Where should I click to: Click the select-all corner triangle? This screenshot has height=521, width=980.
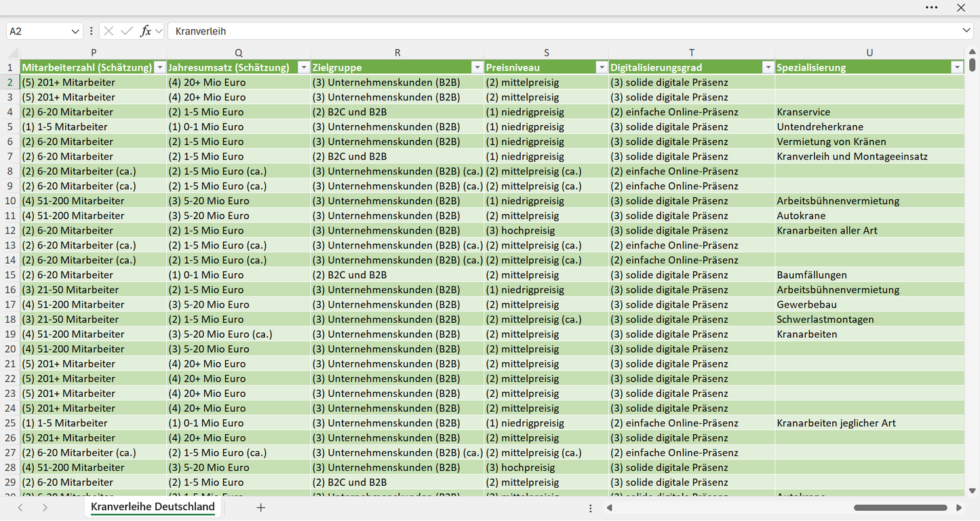tap(14, 53)
